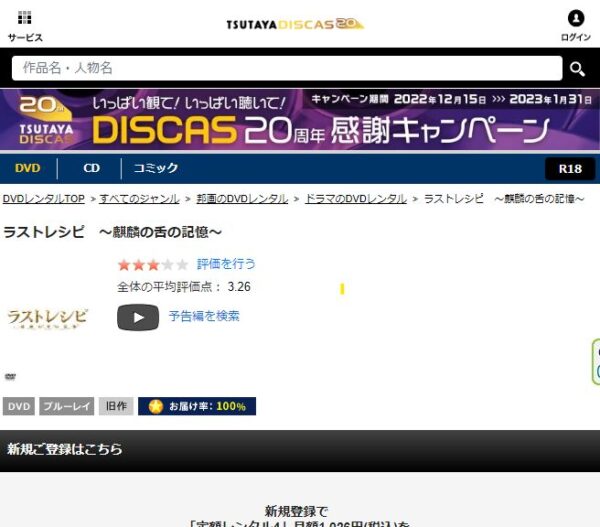Click the search magnifier icon
This screenshot has width=600, height=527.
pyautogui.click(x=577, y=68)
